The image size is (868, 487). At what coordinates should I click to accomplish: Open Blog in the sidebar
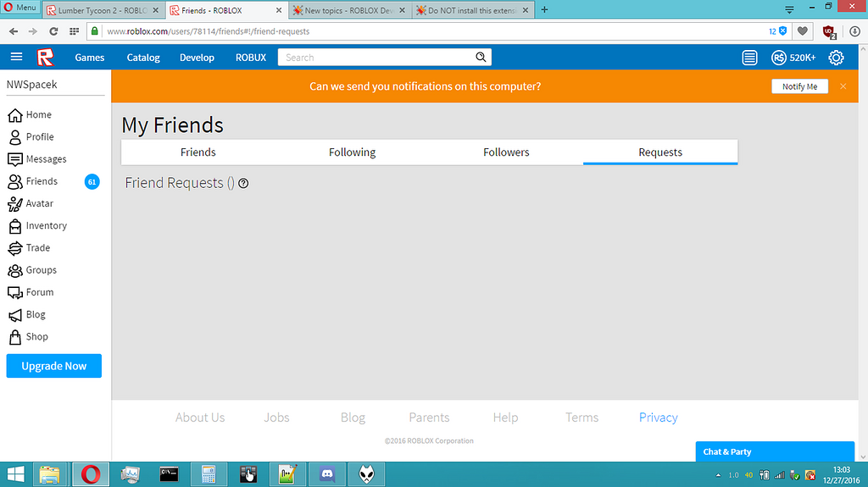[26, 314]
